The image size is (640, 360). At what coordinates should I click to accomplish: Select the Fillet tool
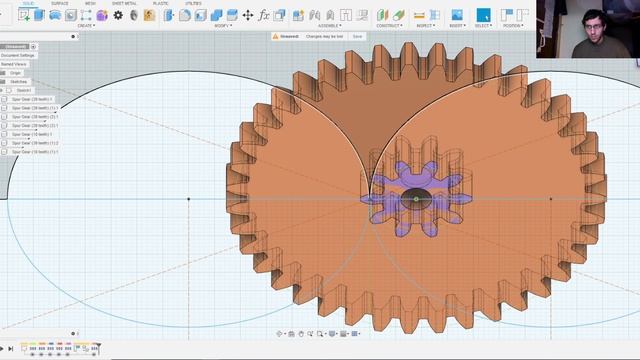(x=184, y=16)
